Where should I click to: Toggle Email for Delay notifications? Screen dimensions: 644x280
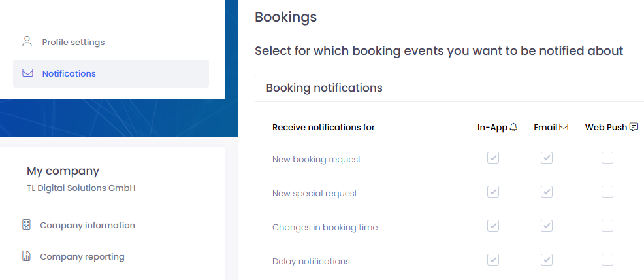click(x=547, y=260)
